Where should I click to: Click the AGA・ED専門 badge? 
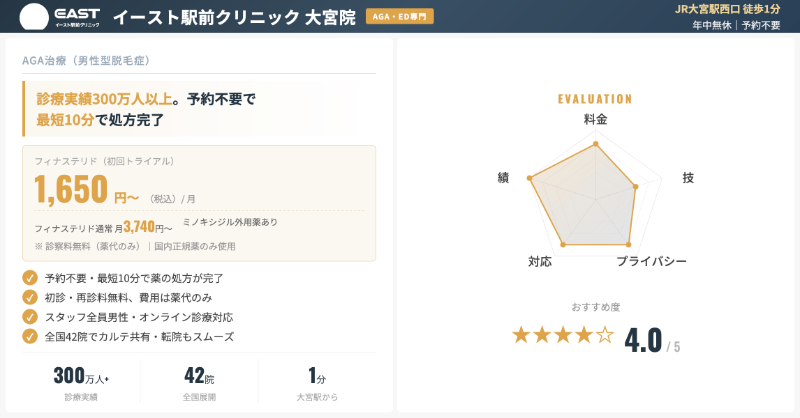pyautogui.click(x=400, y=17)
